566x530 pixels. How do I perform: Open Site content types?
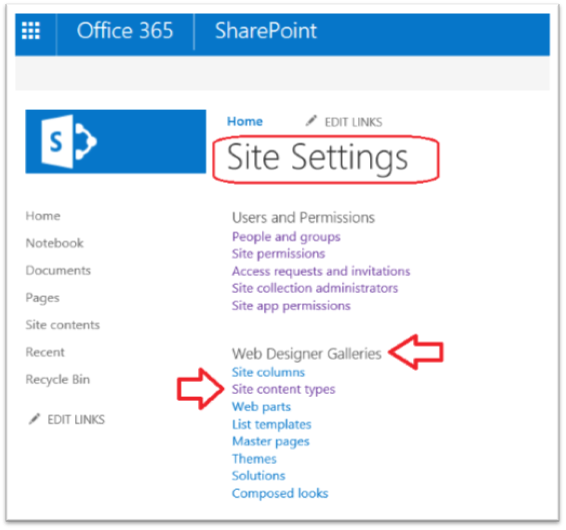(x=283, y=389)
